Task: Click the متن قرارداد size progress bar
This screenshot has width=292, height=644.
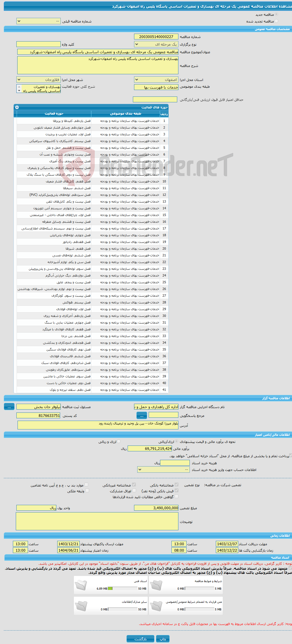Action: click(199, 609)
